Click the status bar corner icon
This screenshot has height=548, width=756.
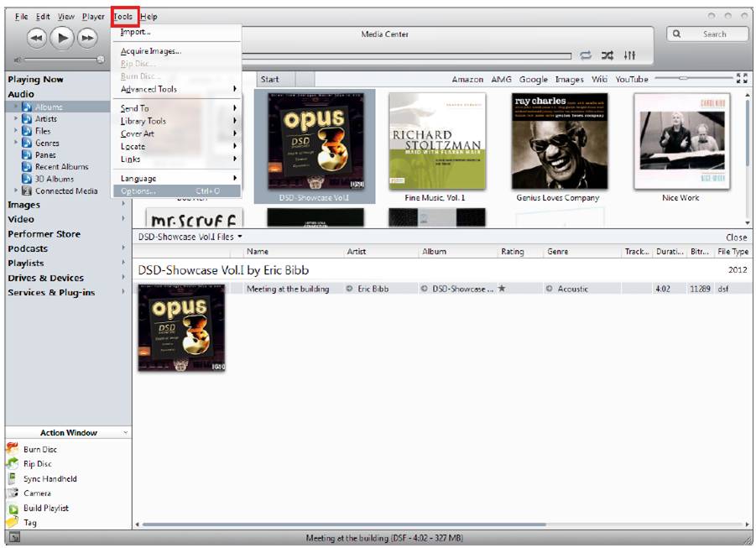pos(14,537)
